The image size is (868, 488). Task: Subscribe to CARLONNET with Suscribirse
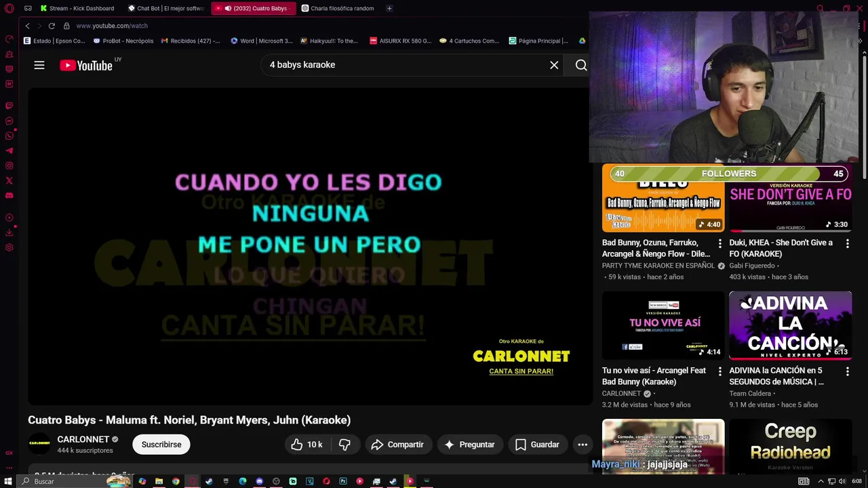161,445
